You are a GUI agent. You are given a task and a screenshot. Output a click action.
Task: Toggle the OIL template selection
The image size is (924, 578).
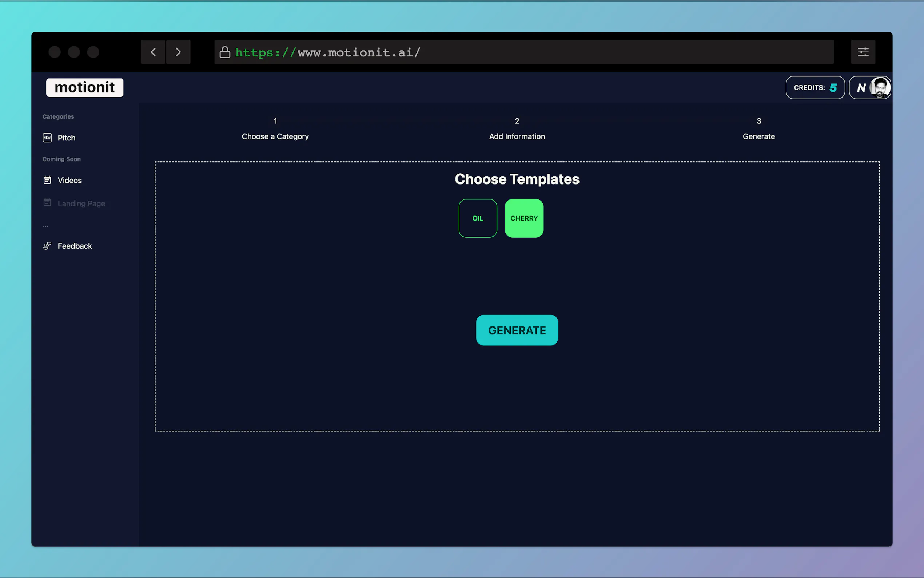click(478, 218)
